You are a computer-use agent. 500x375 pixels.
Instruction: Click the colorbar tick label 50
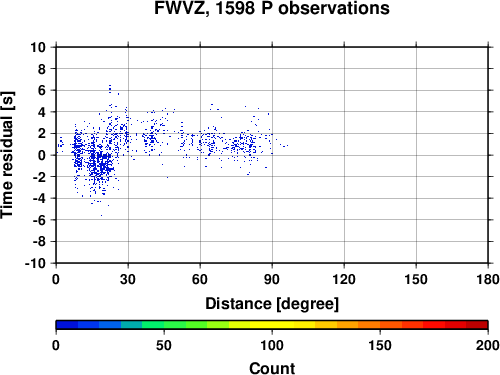click(164, 345)
